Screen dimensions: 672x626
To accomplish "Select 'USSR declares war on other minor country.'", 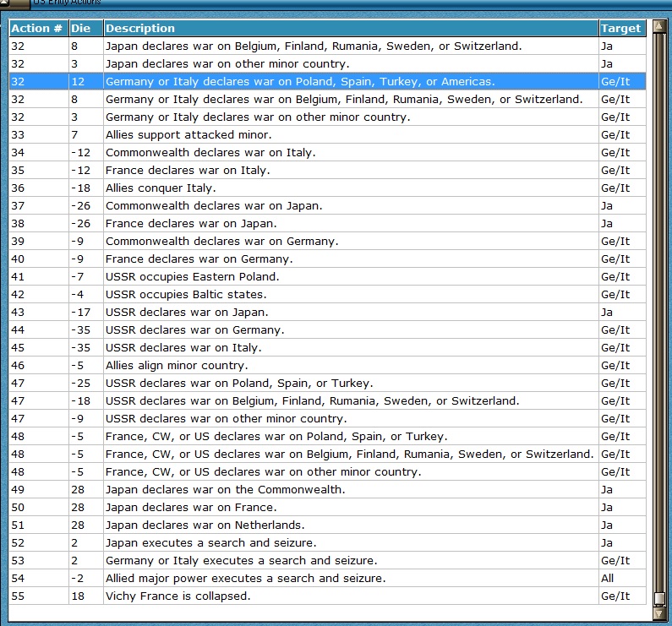I will coord(327,419).
